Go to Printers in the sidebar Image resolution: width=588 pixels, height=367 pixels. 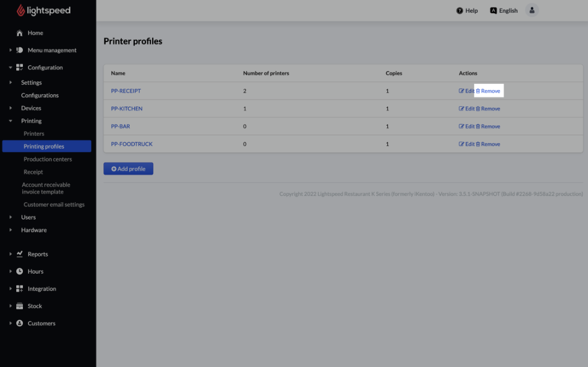pos(34,134)
